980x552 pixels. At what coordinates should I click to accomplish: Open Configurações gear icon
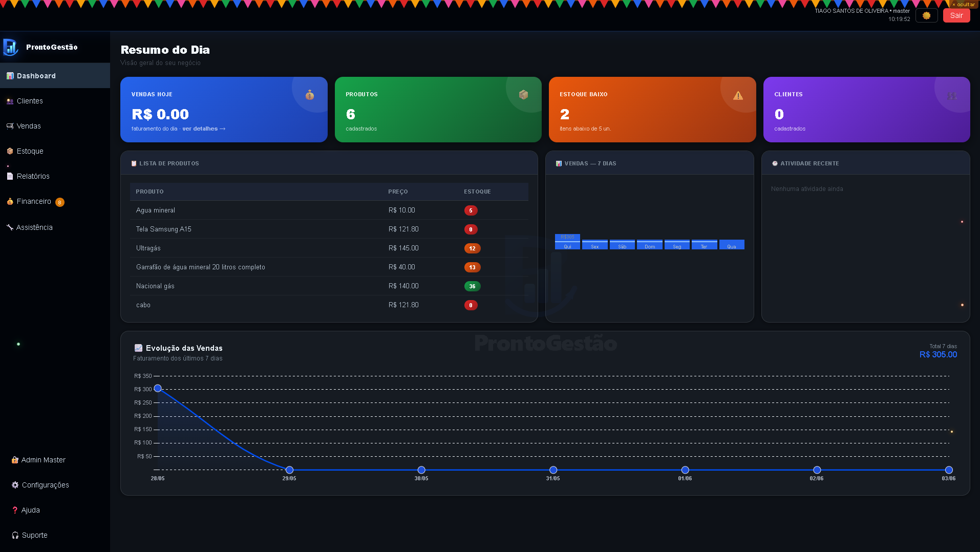[x=15, y=485]
